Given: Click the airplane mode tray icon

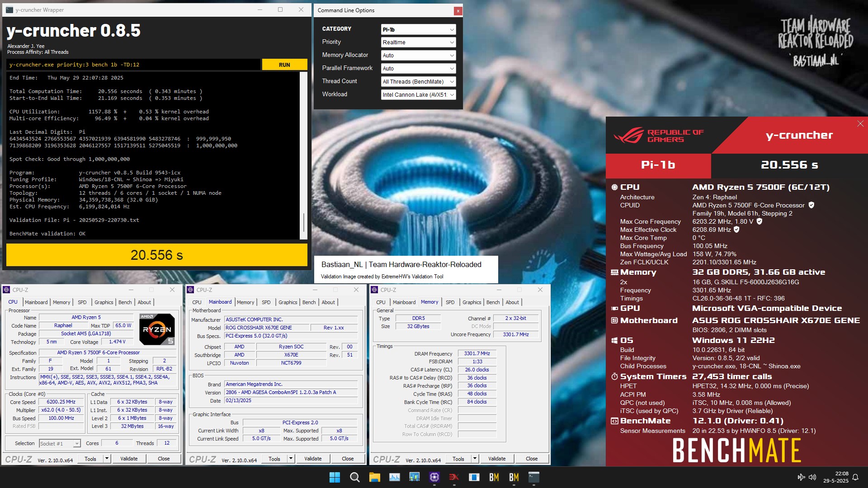Looking at the screenshot, I should [801, 477].
